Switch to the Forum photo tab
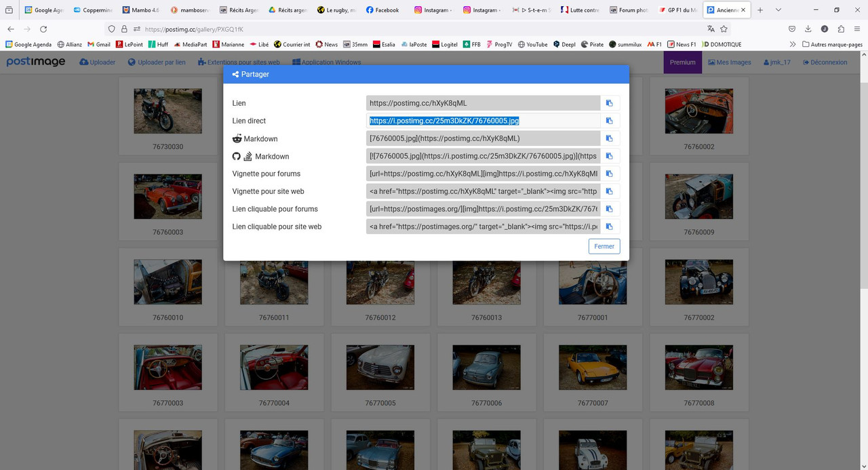 tap(630, 10)
